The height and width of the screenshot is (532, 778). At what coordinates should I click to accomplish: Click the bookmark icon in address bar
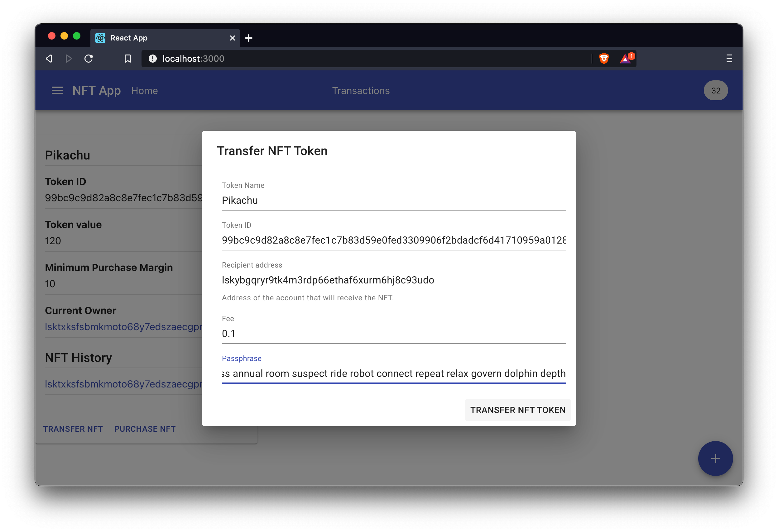127,59
